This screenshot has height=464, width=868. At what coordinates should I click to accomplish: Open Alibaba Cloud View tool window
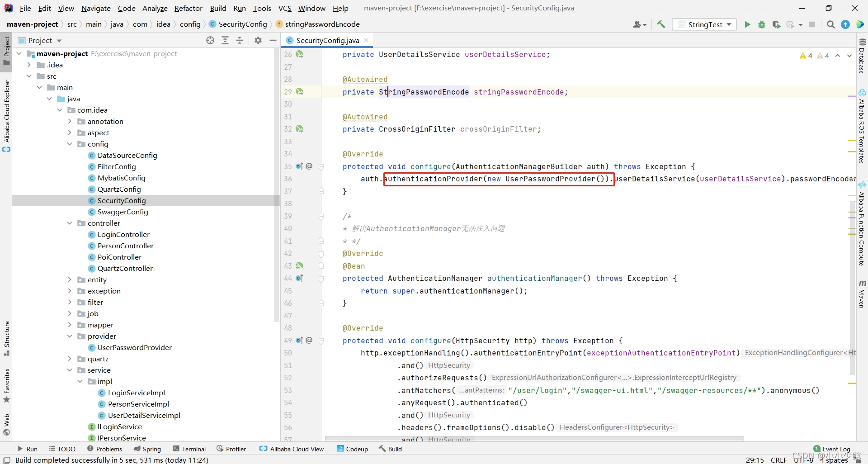(x=292, y=449)
